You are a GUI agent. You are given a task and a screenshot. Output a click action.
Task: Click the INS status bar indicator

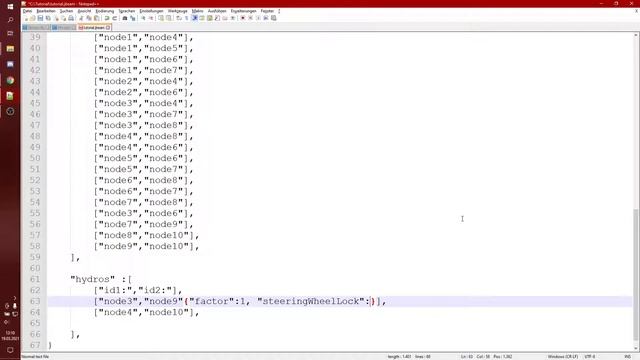click(627, 356)
